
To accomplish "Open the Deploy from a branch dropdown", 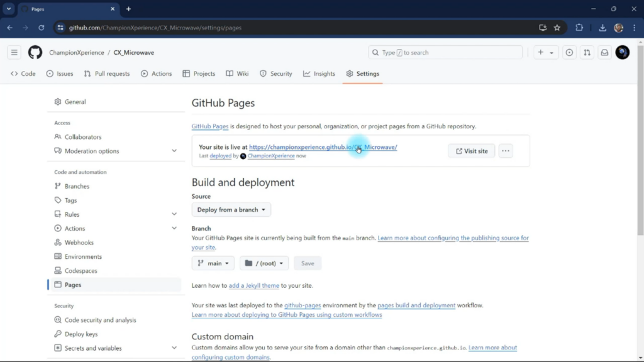I will 231,210.
